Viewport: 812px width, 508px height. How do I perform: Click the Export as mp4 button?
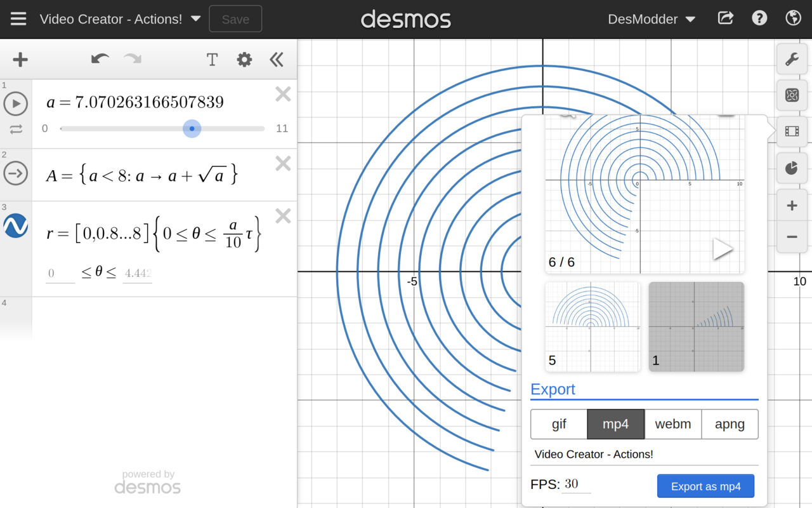tap(705, 486)
